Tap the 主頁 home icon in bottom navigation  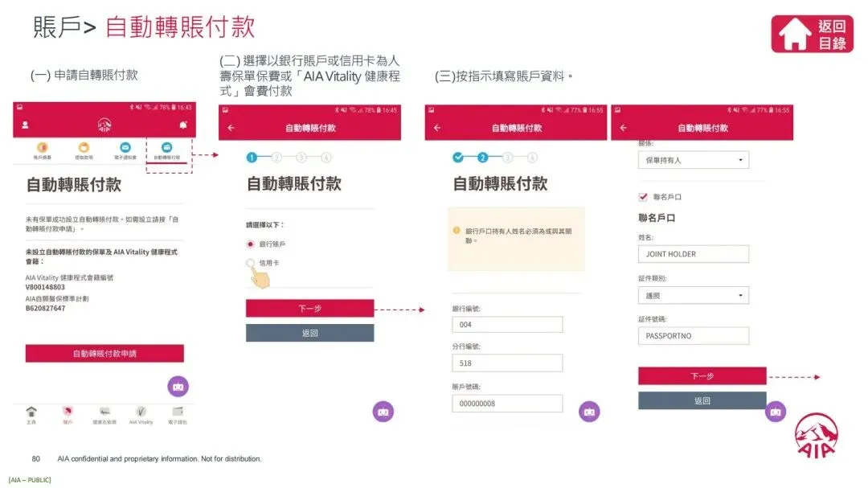(31, 412)
